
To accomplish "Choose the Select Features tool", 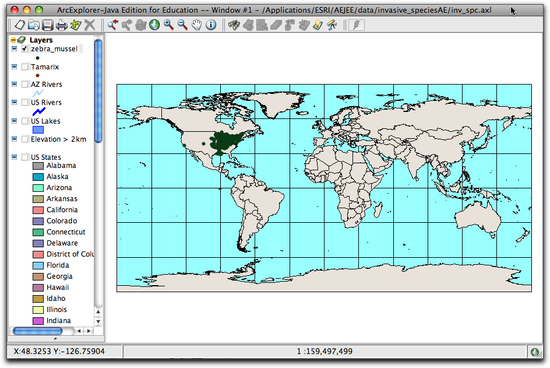I will (262, 25).
